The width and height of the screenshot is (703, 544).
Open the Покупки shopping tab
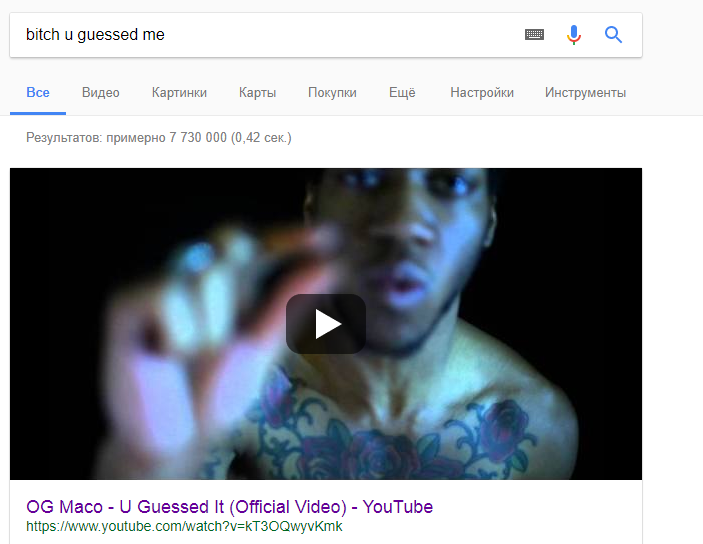coord(332,93)
